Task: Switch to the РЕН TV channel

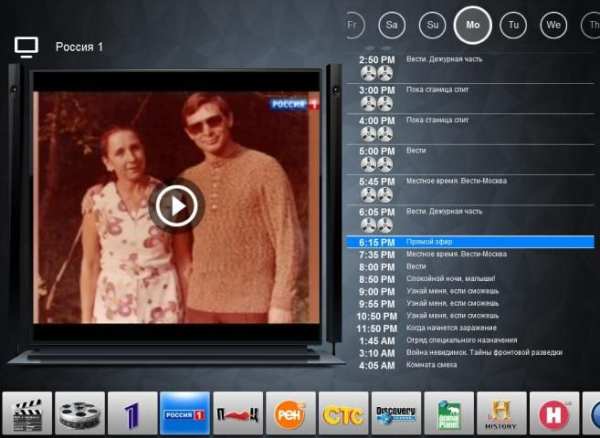Action: coord(291,413)
